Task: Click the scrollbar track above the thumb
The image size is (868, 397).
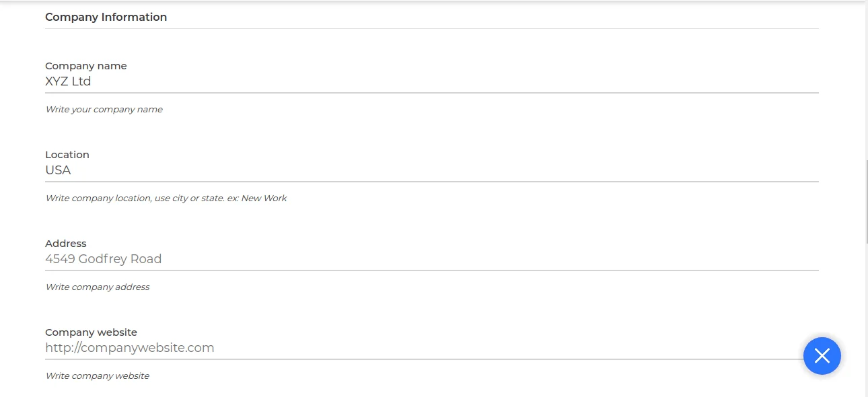Action: point(866,81)
